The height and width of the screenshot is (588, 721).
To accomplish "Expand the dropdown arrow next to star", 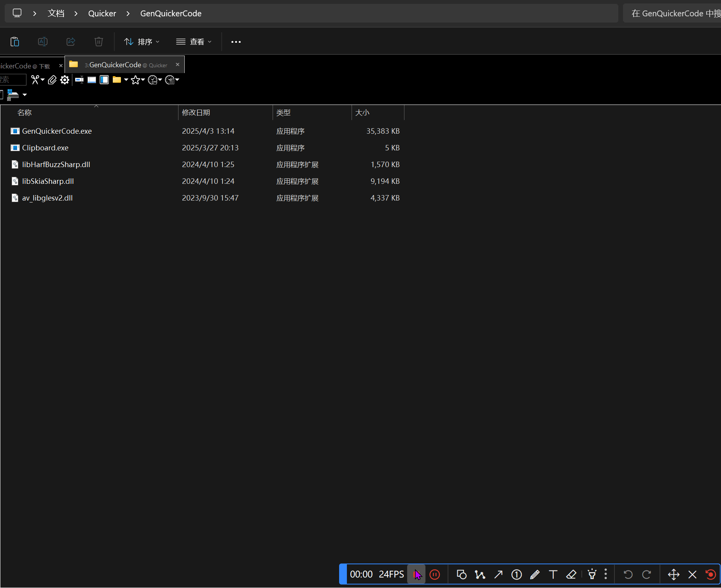I will tap(143, 80).
